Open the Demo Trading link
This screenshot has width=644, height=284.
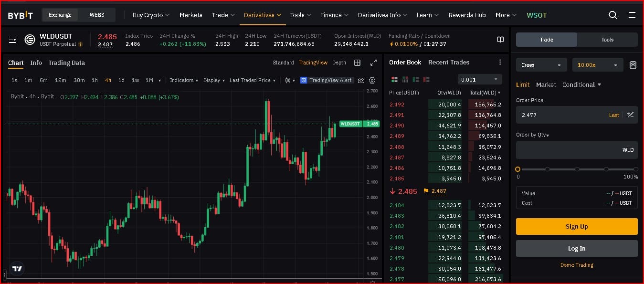pos(577,265)
